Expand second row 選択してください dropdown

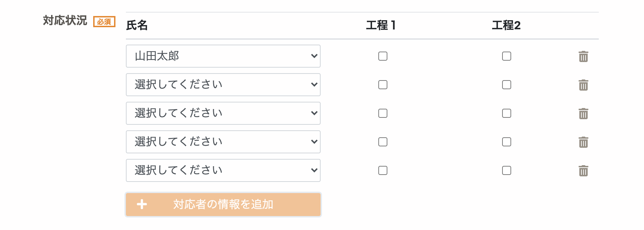point(223,85)
